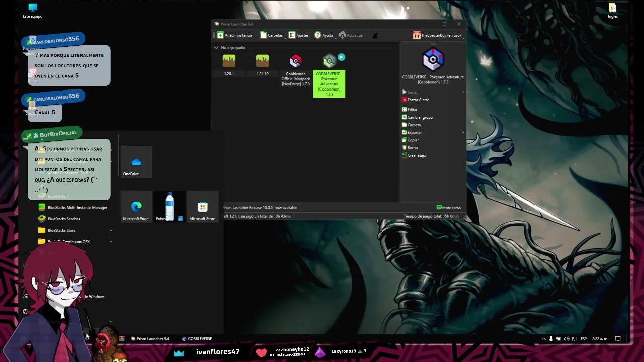Click Forzar Cierre to kill instance
Image resolution: width=644 pixels, height=362 pixels.
click(x=415, y=100)
